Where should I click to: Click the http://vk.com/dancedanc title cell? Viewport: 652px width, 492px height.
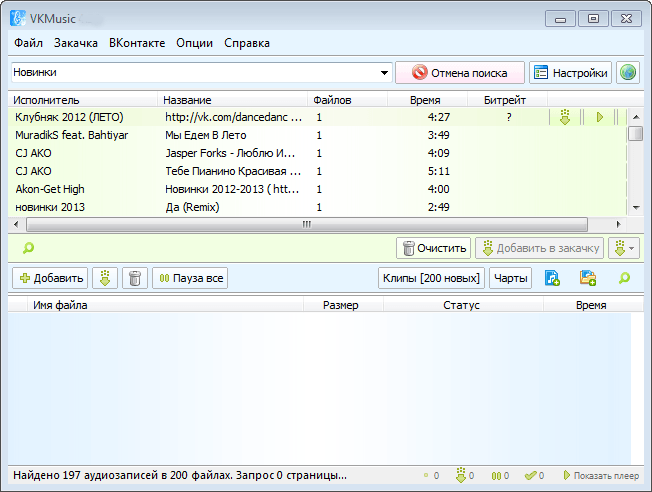233,117
